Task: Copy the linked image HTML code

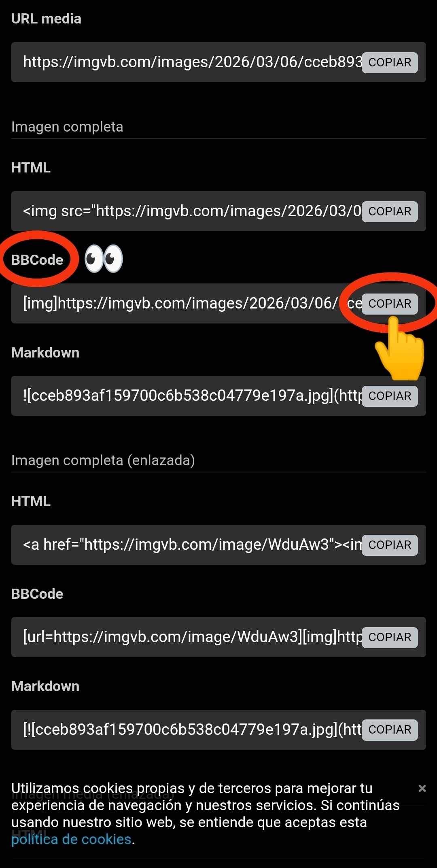Action: 390,545
